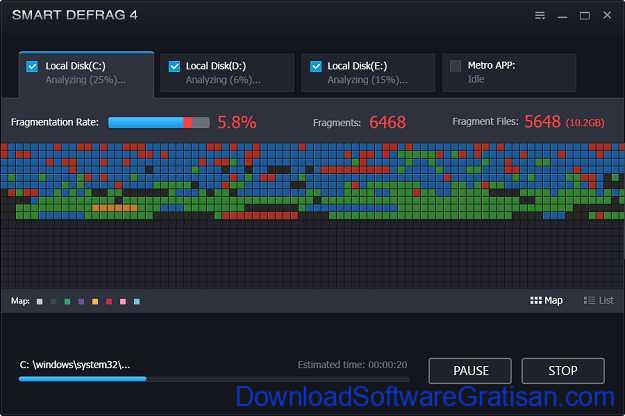Click the red map legend swatch
The height and width of the screenshot is (416, 625).
click(x=109, y=301)
